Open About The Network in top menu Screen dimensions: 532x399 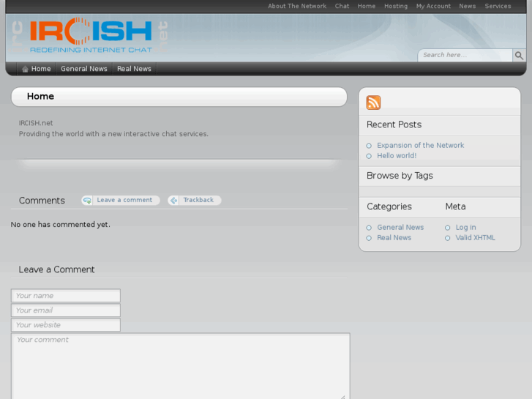click(x=297, y=6)
